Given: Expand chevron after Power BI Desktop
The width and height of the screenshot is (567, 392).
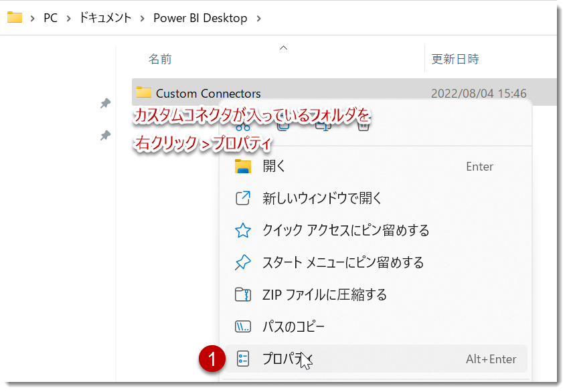Looking at the screenshot, I should coord(258,18).
